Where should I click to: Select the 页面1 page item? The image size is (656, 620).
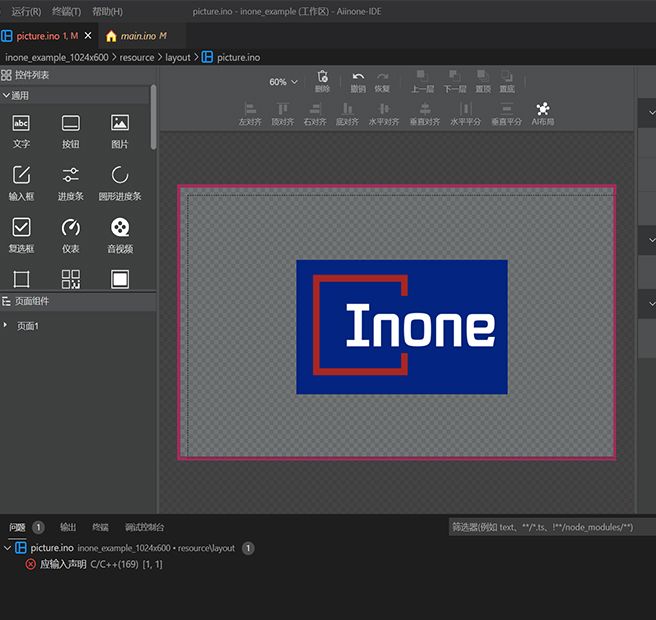pos(27,326)
